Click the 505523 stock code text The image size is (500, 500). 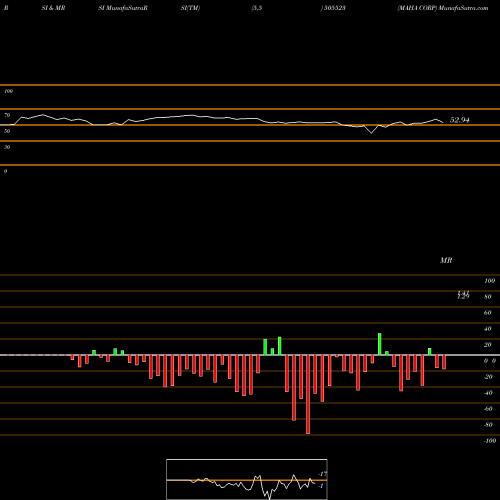334,8
